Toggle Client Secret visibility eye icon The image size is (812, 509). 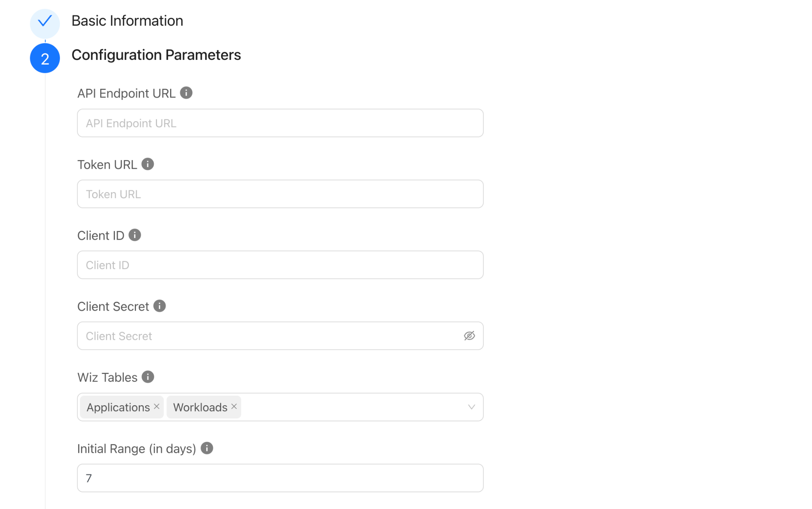pyautogui.click(x=469, y=336)
